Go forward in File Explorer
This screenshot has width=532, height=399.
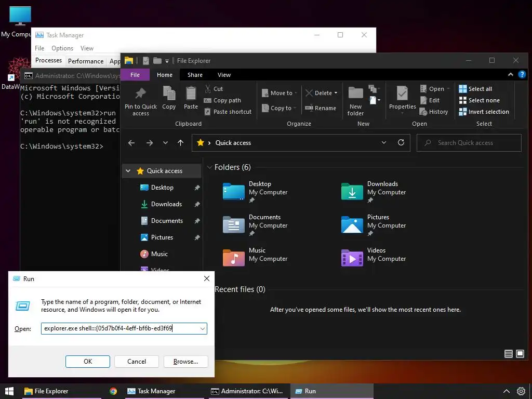pyautogui.click(x=149, y=143)
